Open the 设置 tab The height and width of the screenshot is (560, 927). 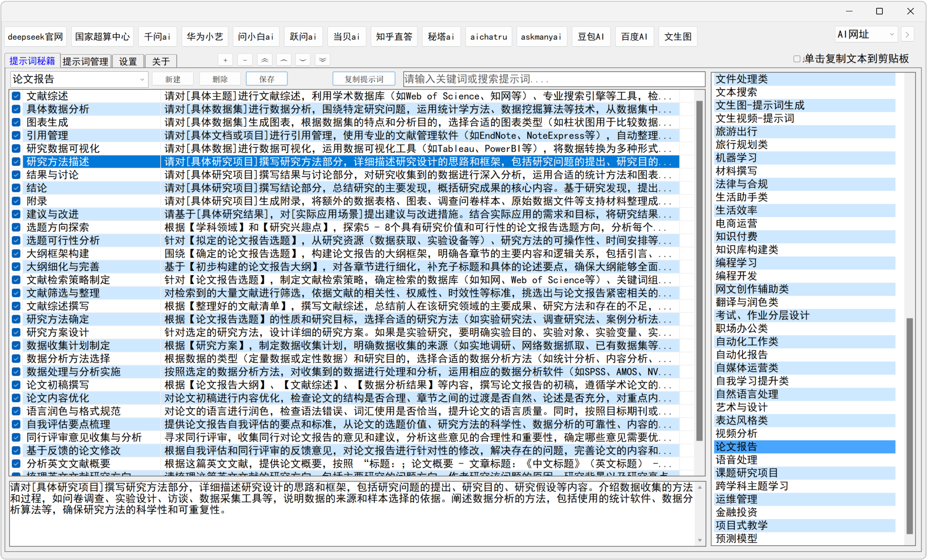[x=128, y=62]
